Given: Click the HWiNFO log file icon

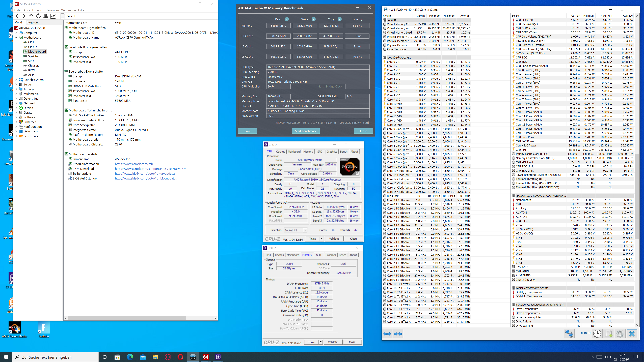Looking at the screenshot, I should 609,334.
